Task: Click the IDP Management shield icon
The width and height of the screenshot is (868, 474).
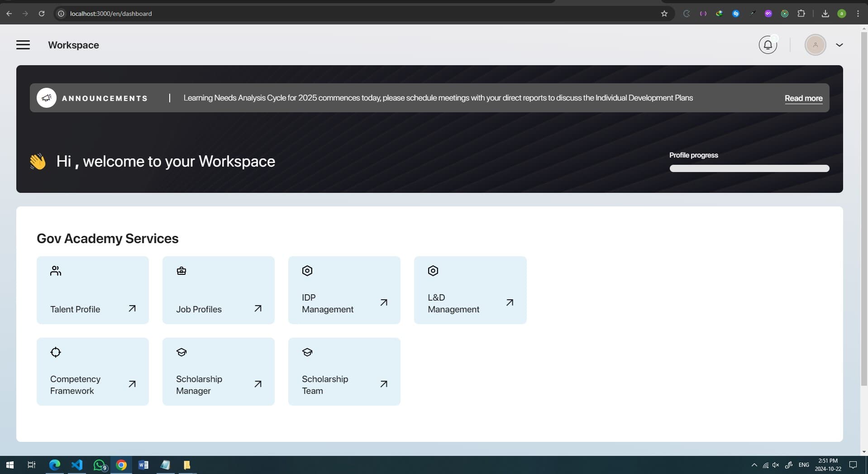Action: tap(307, 270)
